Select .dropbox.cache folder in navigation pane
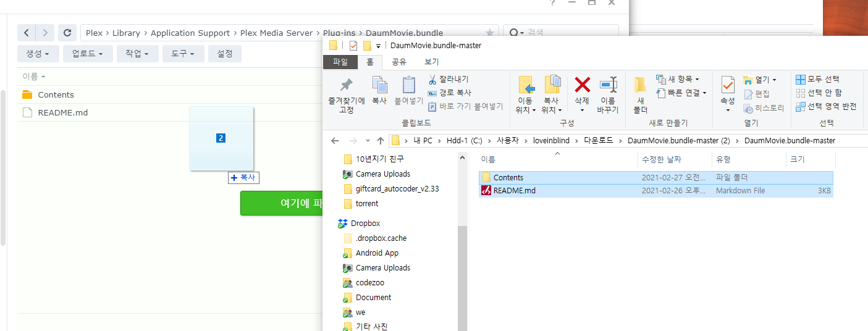Image resolution: width=868 pixels, height=331 pixels. pos(381,238)
